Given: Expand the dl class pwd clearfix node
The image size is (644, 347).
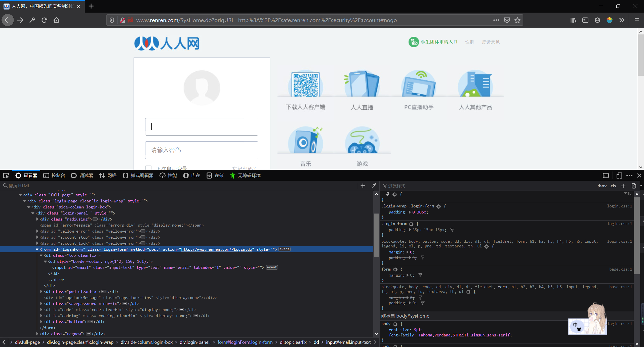Looking at the screenshot, I should pos(41,292).
